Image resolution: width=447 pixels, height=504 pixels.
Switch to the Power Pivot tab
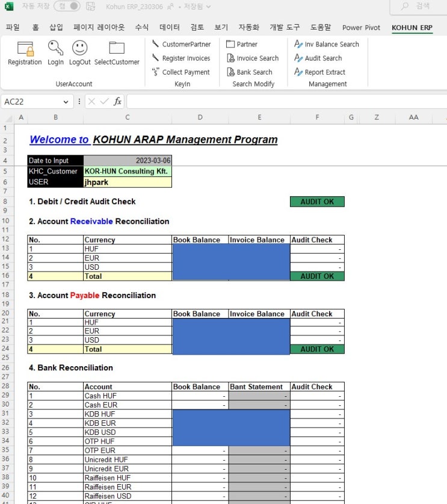click(x=361, y=28)
